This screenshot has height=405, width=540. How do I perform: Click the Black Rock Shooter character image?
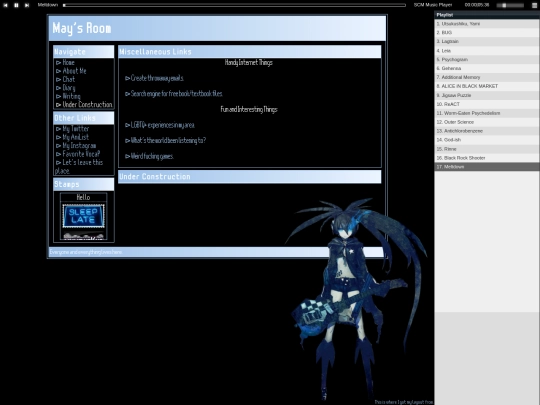tap(356, 300)
